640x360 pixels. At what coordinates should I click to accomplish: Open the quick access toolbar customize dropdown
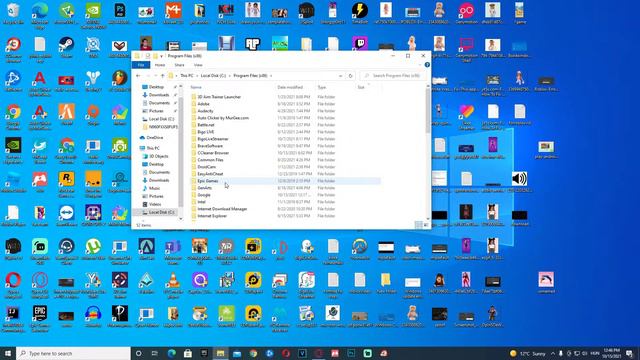point(162,56)
